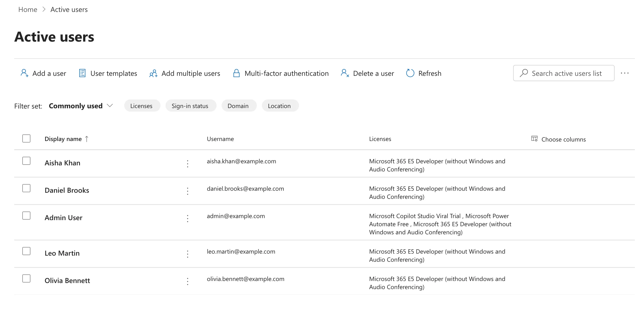
Task: Click the Choose columns icon
Action: coord(534,139)
